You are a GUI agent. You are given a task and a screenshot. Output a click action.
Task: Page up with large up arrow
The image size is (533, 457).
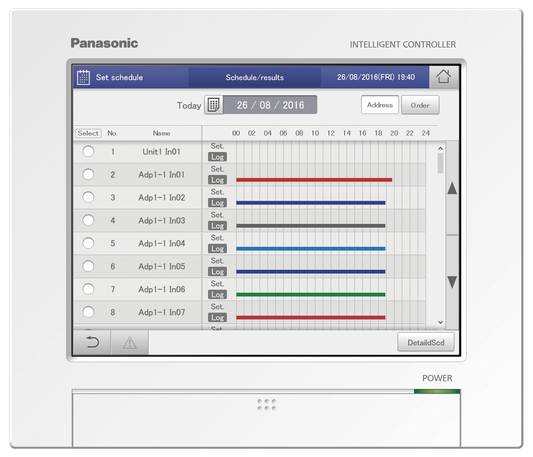(x=452, y=188)
